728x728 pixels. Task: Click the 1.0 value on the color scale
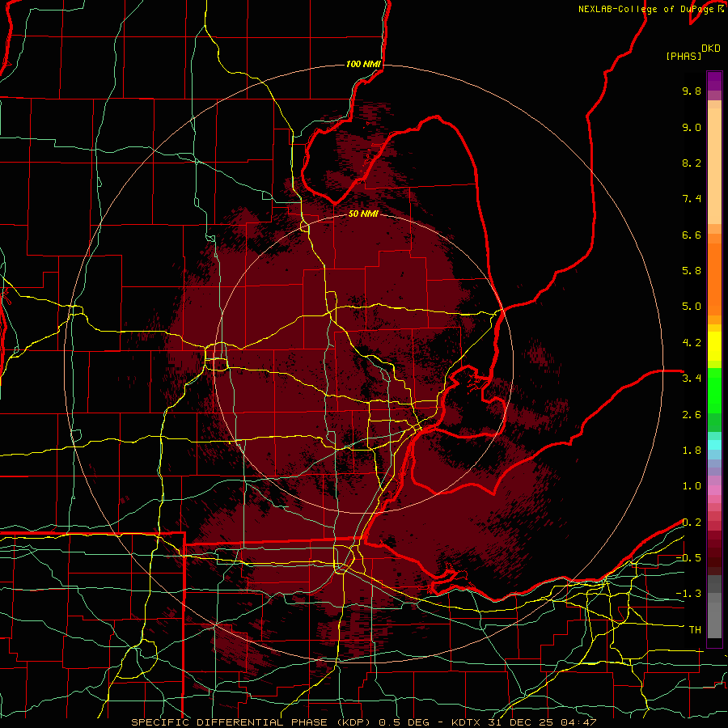(x=692, y=486)
